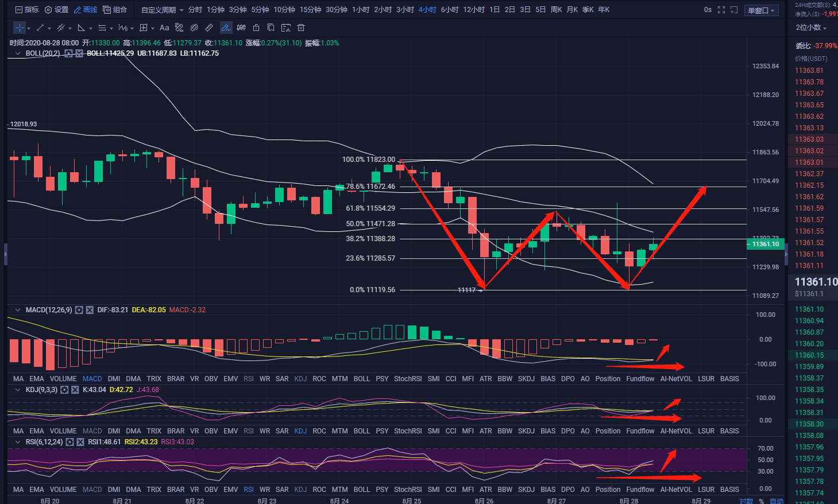This screenshot has height=504, width=838.
Task: Select BOLL tab in KDJ panel row
Action: pyautogui.click(x=362, y=431)
